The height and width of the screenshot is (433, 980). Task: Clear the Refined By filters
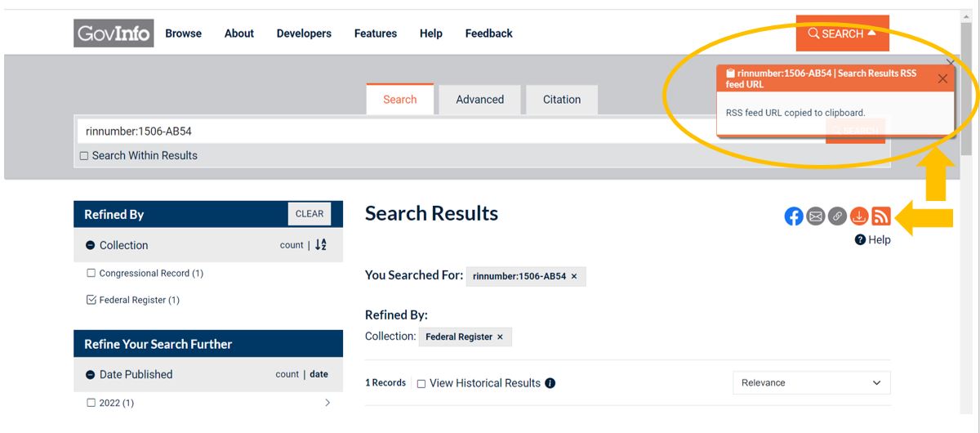click(310, 214)
